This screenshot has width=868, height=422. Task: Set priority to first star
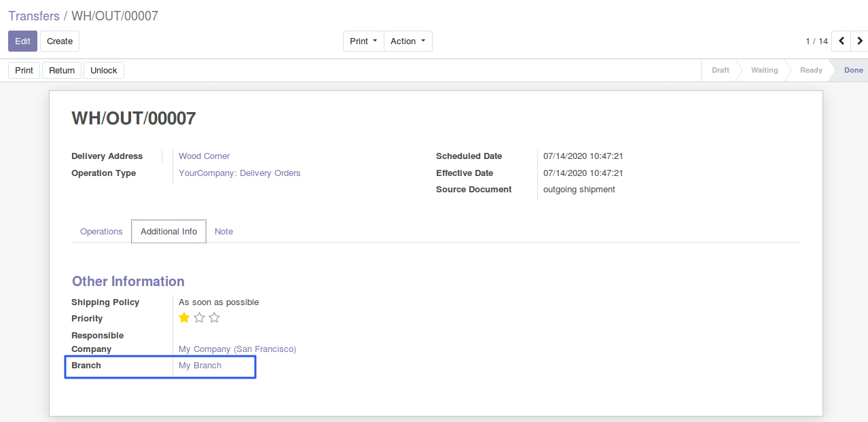click(x=184, y=318)
